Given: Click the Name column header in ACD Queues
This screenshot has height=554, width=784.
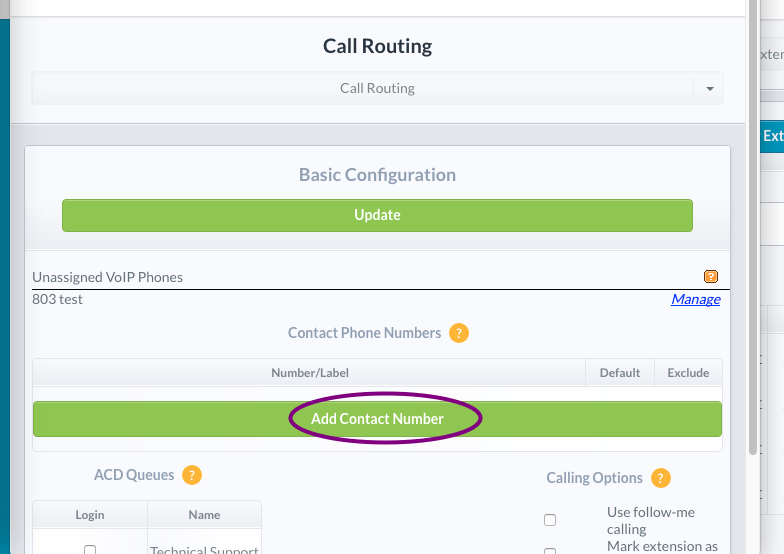Looking at the screenshot, I should 204,515.
